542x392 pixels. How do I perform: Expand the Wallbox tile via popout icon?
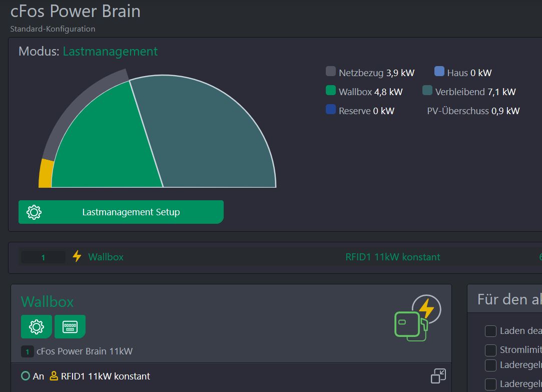click(438, 376)
